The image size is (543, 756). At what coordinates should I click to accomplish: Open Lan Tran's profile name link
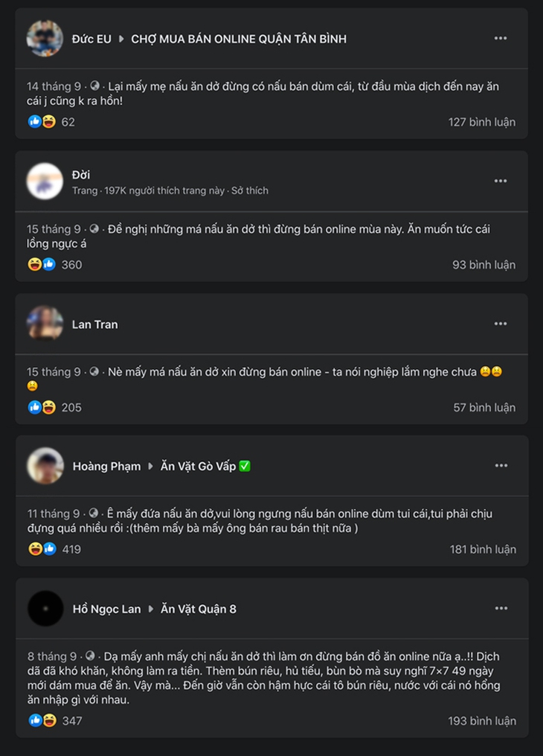tap(94, 324)
